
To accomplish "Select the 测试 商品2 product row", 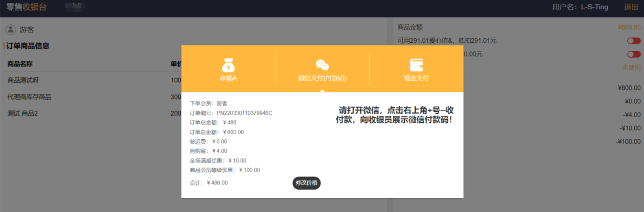I will 22,113.
